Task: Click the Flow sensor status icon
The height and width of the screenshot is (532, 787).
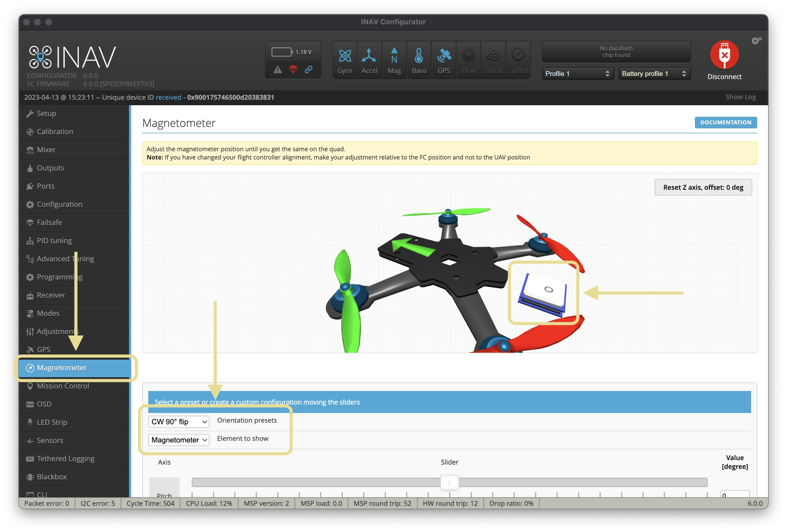Action: pyautogui.click(x=469, y=61)
